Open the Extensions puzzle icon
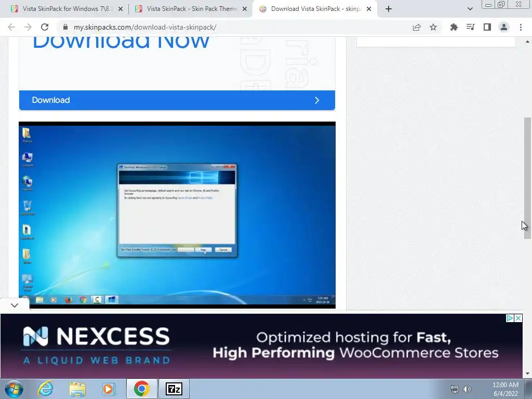This screenshot has width=532, height=399. [x=454, y=27]
